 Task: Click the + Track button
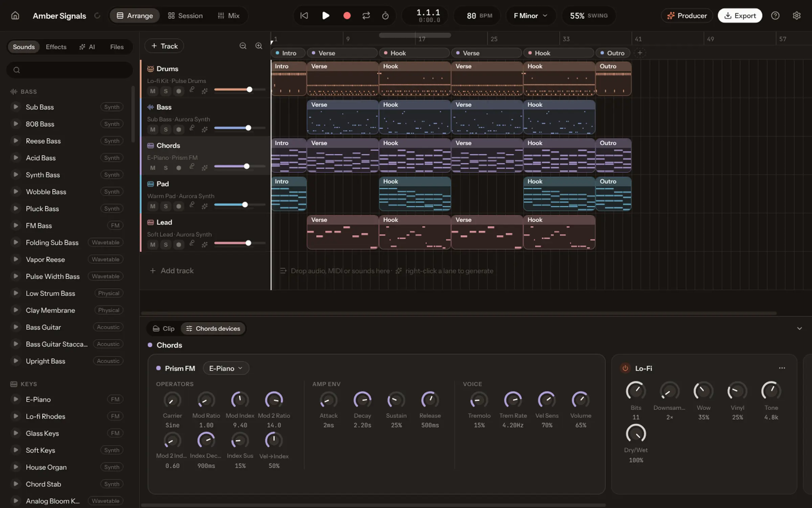(164, 46)
